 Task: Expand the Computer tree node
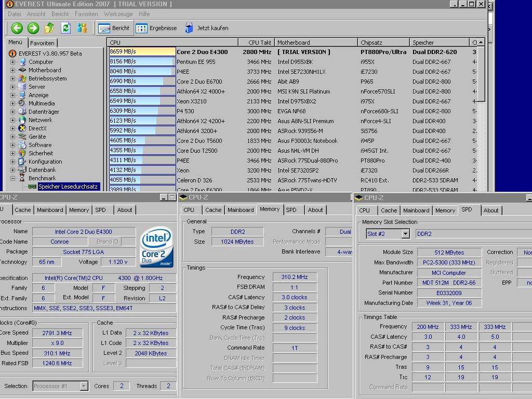12,62
